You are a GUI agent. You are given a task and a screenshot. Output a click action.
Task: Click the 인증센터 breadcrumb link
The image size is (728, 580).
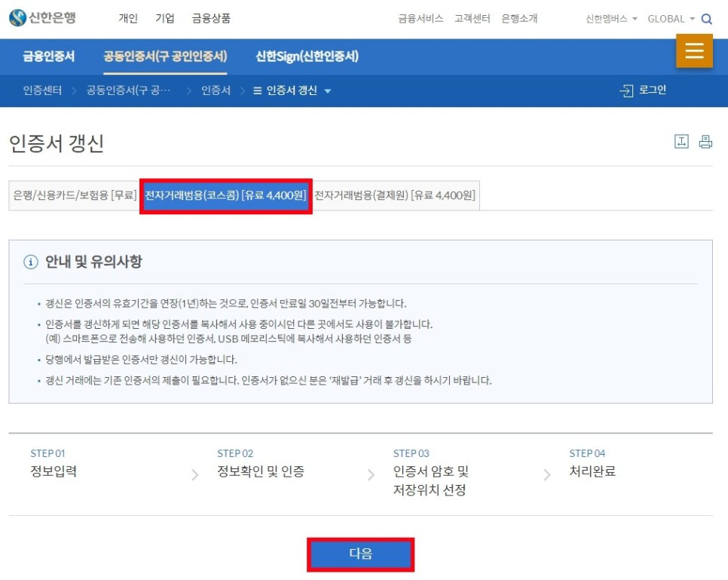pos(42,91)
